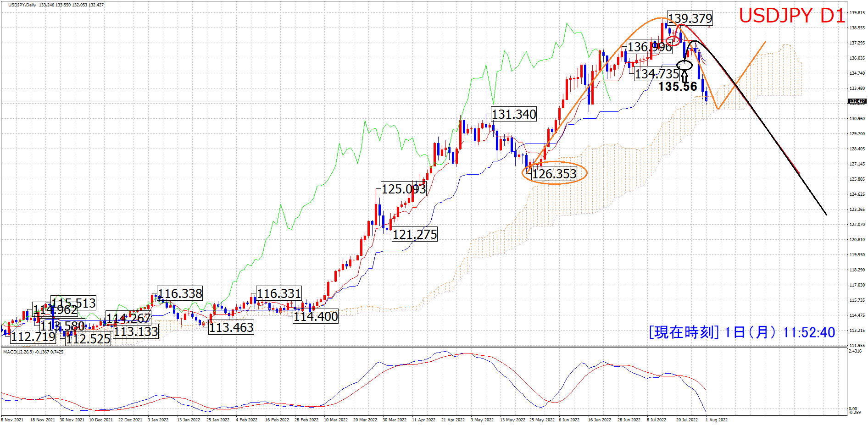Click the 114.400 price label

[x=316, y=316]
